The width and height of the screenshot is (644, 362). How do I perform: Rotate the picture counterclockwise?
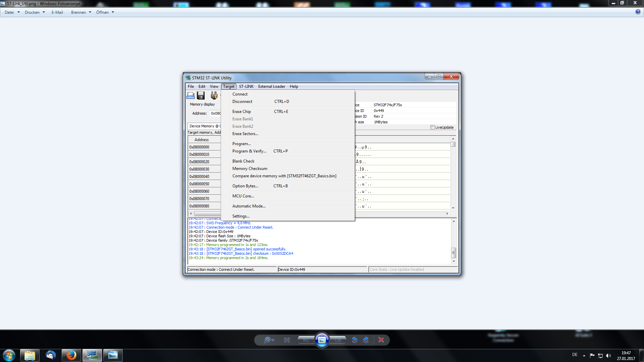pos(355,340)
